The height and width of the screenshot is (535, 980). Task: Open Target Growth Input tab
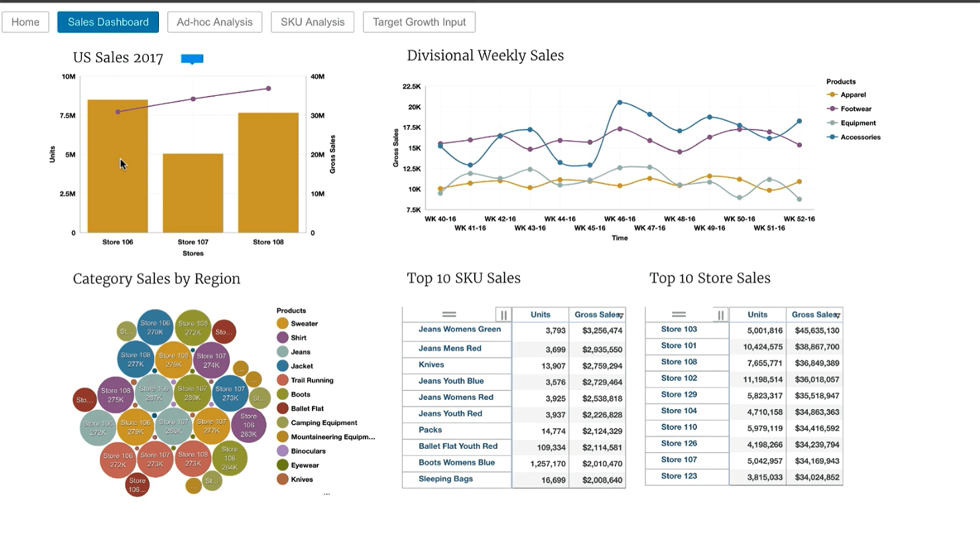(419, 22)
